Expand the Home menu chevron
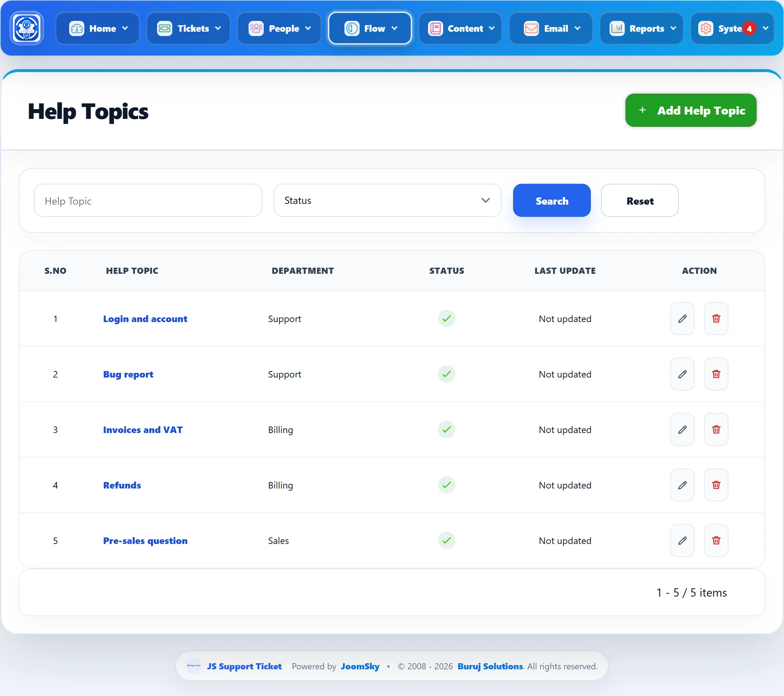The image size is (784, 696). pyautogui.click(x=125, y=28)
